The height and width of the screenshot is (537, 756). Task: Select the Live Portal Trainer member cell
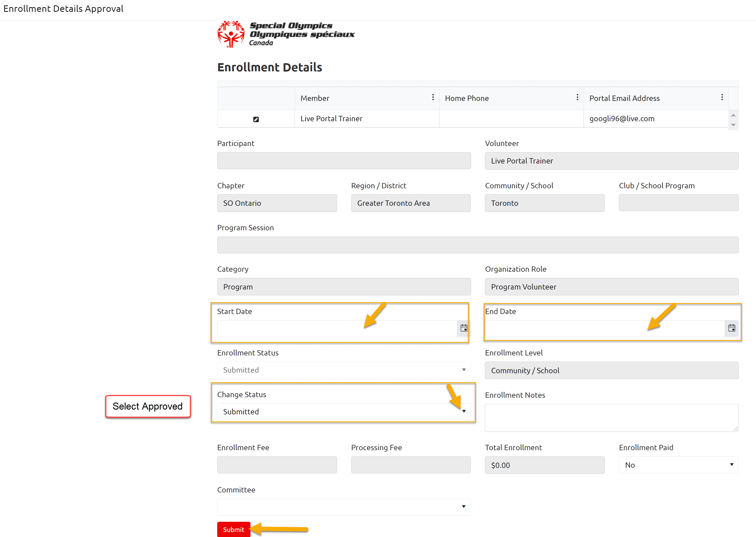[367, 119]
